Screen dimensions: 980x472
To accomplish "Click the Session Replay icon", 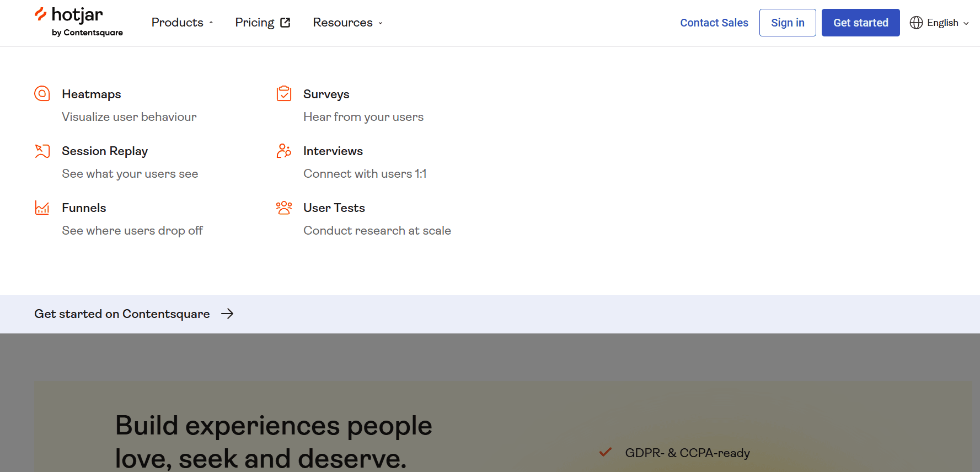I will pyautogui.click(x=42, y=151).
